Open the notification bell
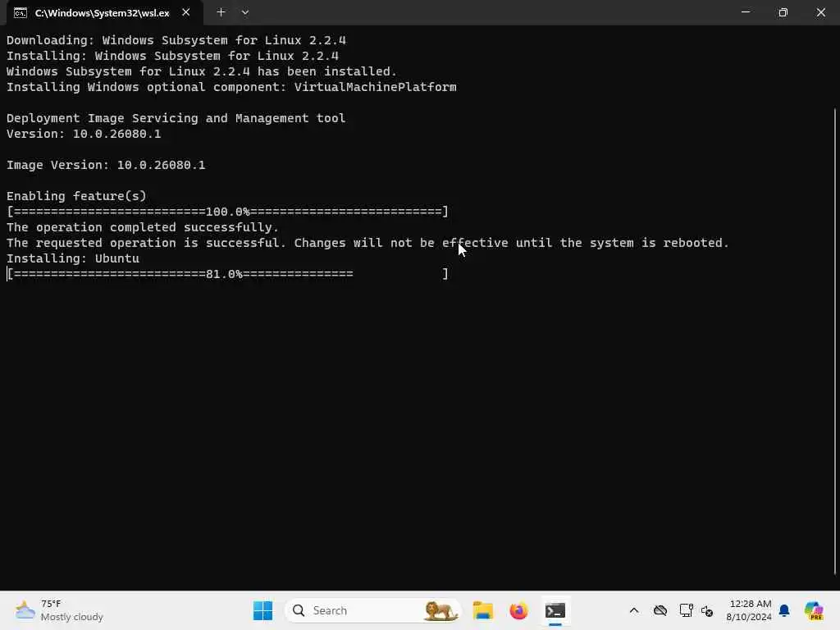 pyautogui.click(x=784, y=610)
